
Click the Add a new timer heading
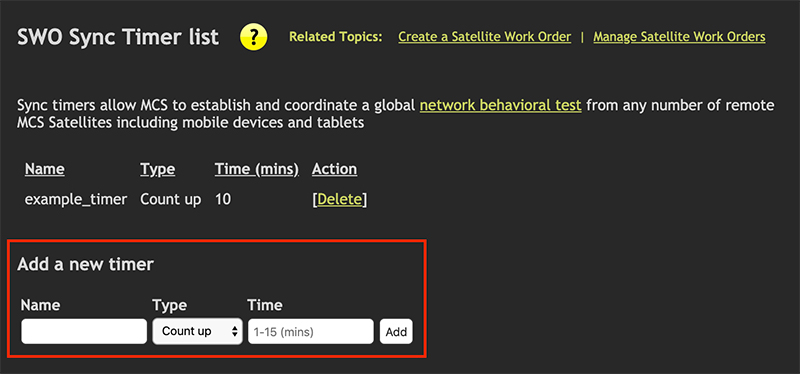[85, 264]
